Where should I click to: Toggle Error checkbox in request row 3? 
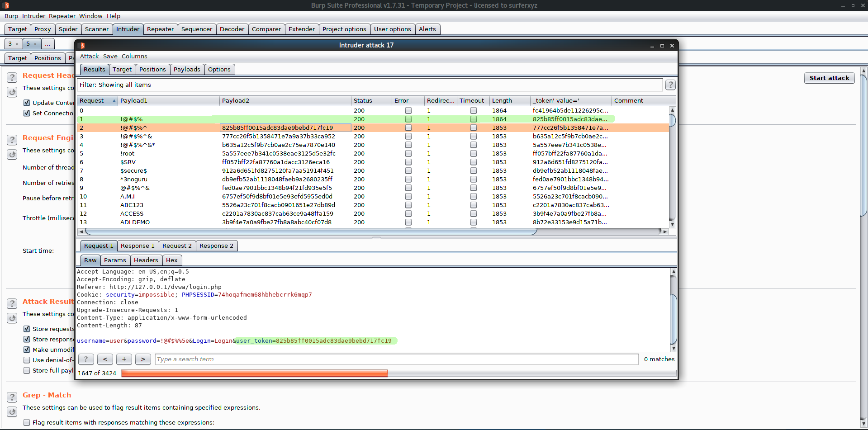point(408,136)
